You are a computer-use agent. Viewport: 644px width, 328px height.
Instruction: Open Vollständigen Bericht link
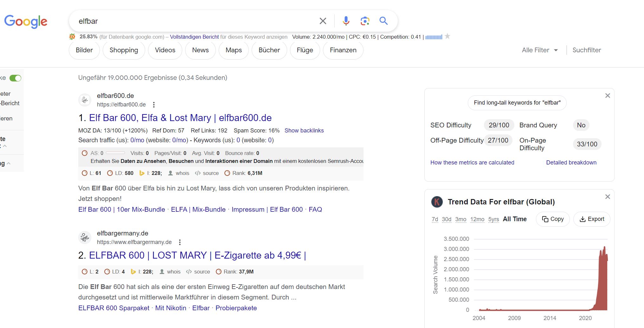click(x=194, y=37)
